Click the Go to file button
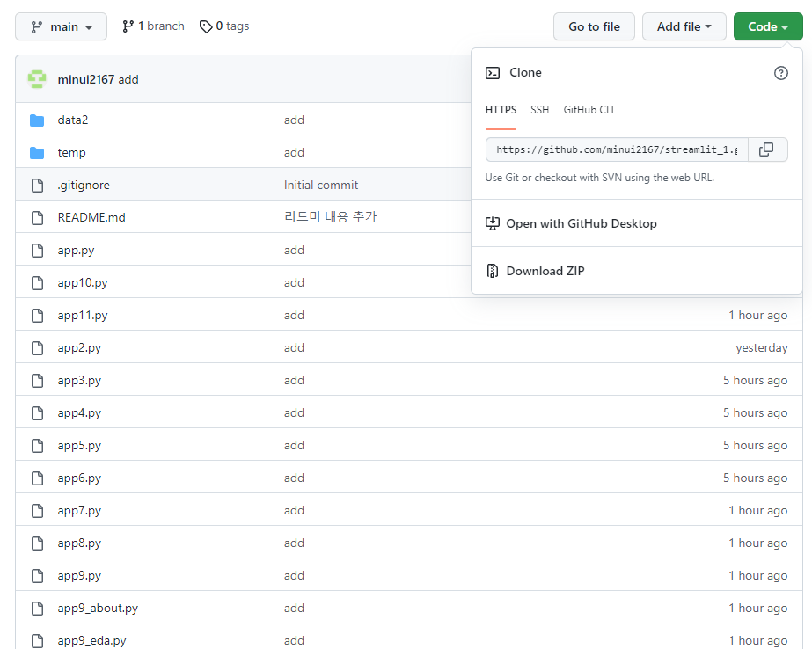 coord(594,26)
